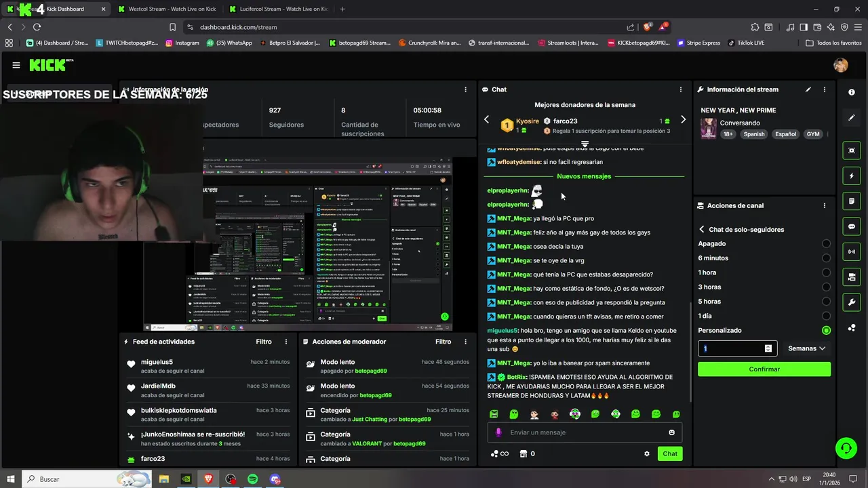Open Información de la sesión three-dot menu
The width and height of the screenshot is (868, 488).
[465, 89]
